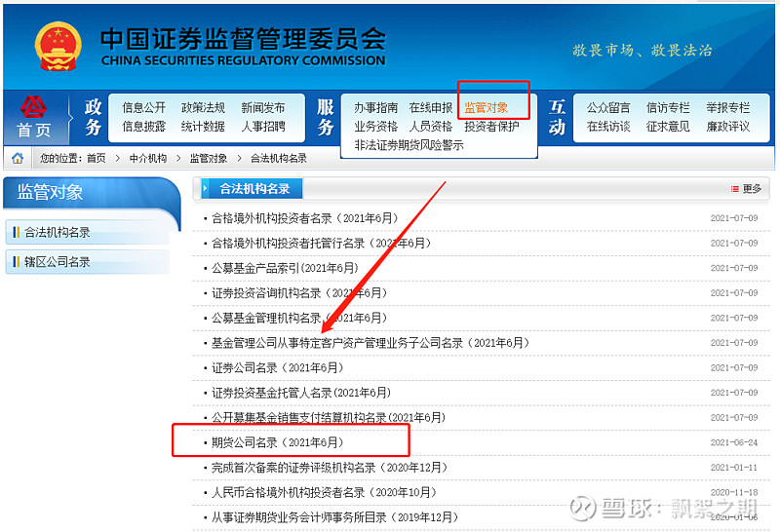Select 合法机构名录 in left sidebar
The height and width of the screenshot is (532, 780).
point(88,232)
